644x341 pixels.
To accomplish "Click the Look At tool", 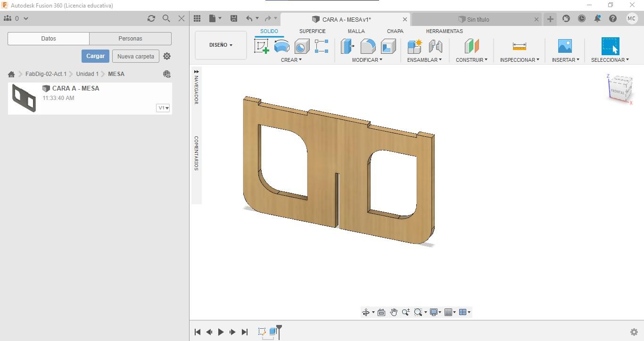I will pos(381,312).
